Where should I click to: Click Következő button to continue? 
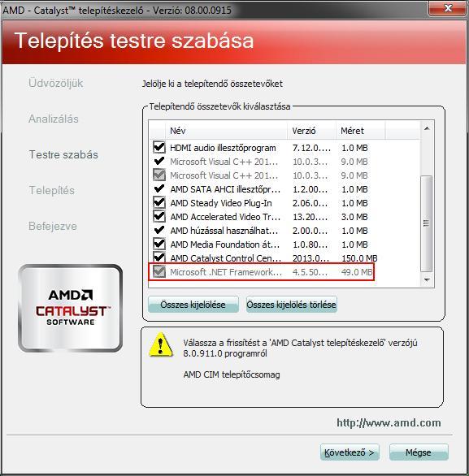(x=350, y=452)
